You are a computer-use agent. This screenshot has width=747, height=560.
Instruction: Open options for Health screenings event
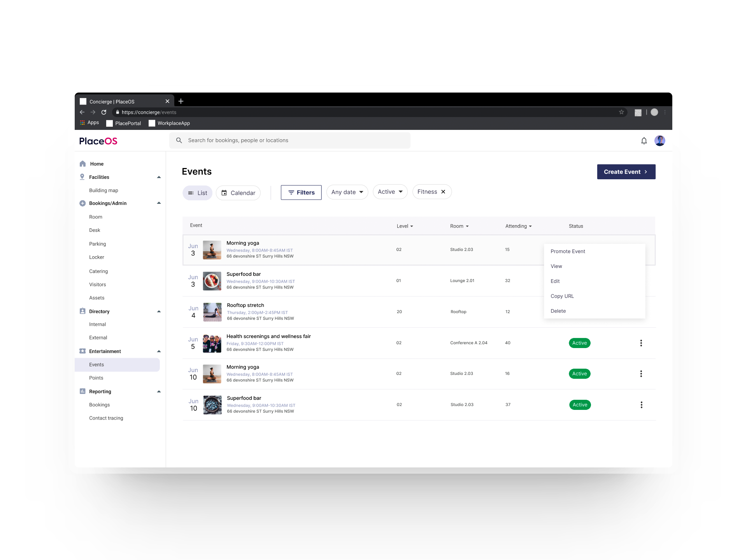pyautogui.click(x=641, y=343)
